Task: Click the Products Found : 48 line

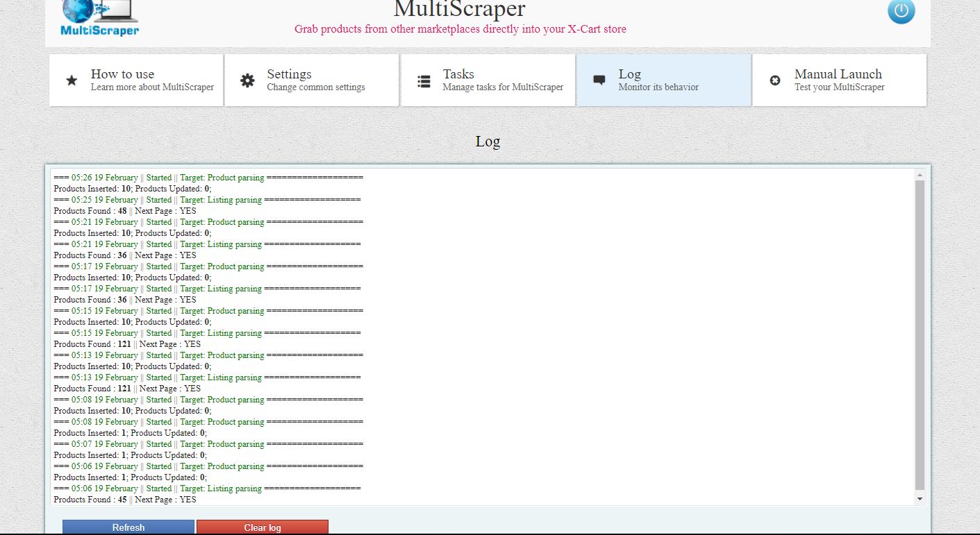Action: tap(125, 211)
